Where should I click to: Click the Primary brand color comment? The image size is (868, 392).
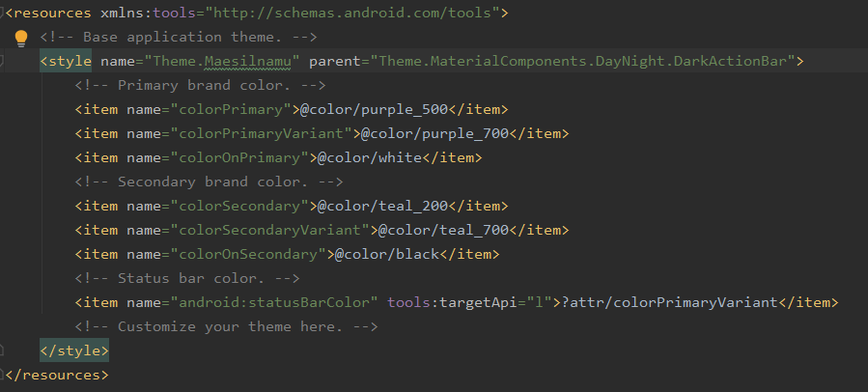[201, 85]
